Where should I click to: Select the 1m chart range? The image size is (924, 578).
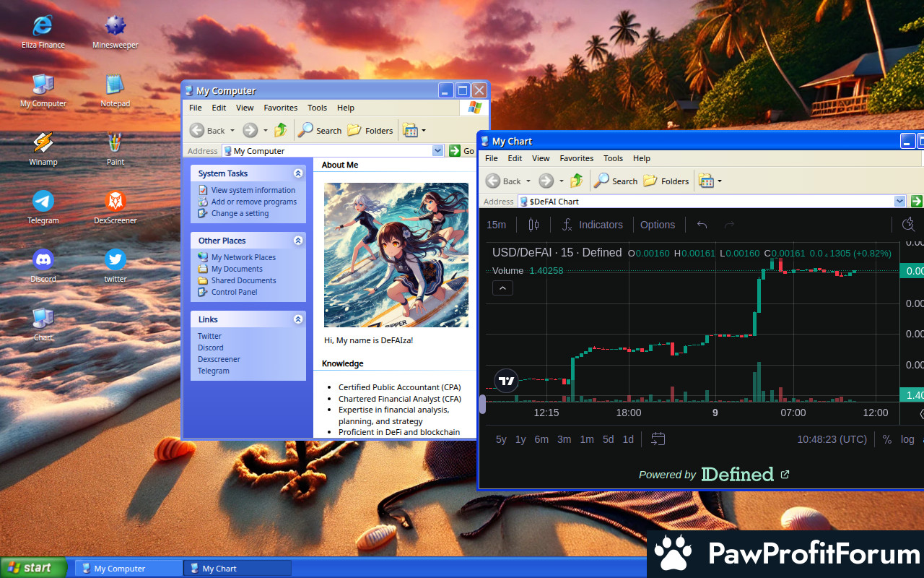587,439
